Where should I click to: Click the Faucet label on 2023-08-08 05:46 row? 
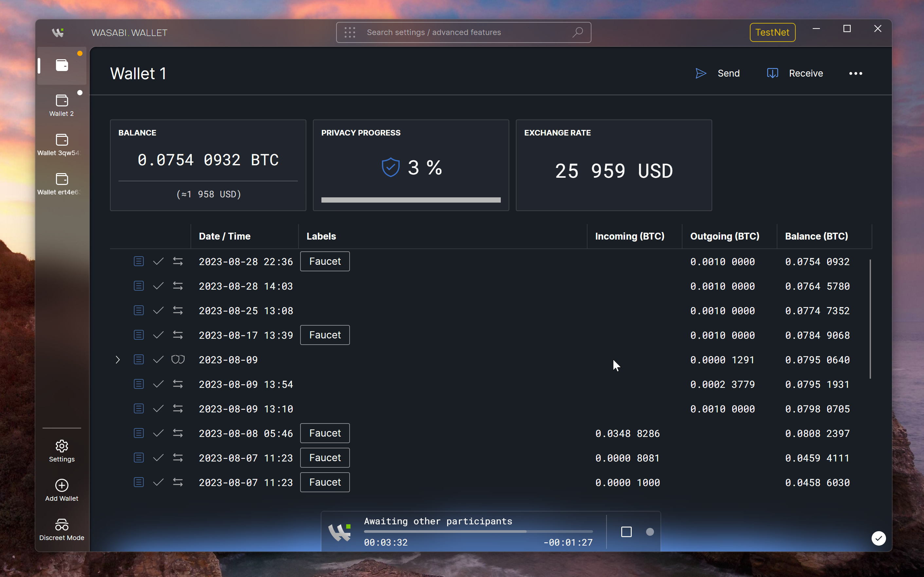[325, 433]
